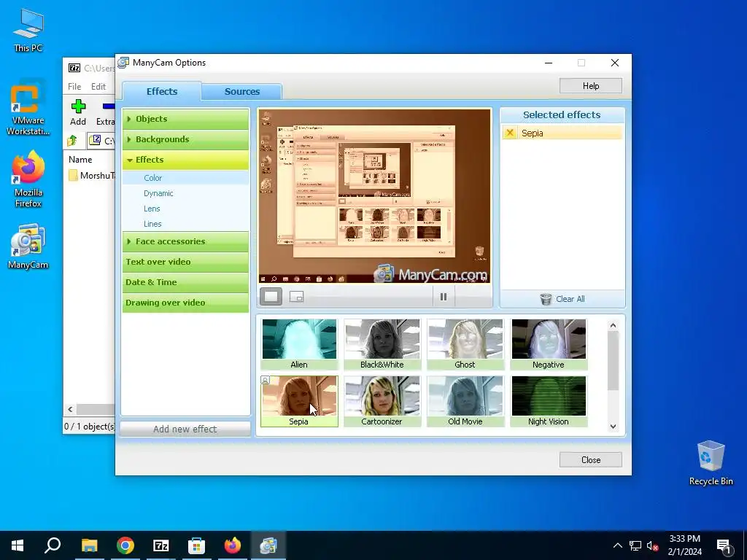Image resolution: width=747 pixels, height=560 pixels.
Task: Select ManyCam desktop shortcut icon
Action: tap(28, 246)
